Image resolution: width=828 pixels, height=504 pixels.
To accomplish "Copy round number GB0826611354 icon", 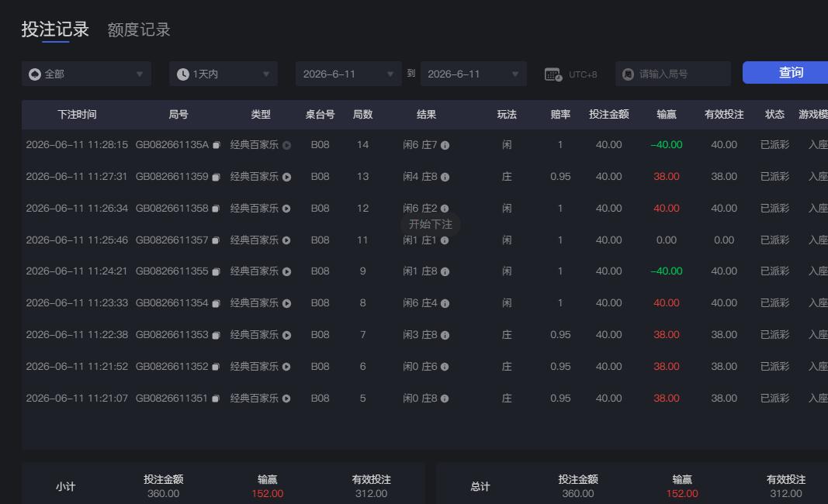I will click(216, 303).
